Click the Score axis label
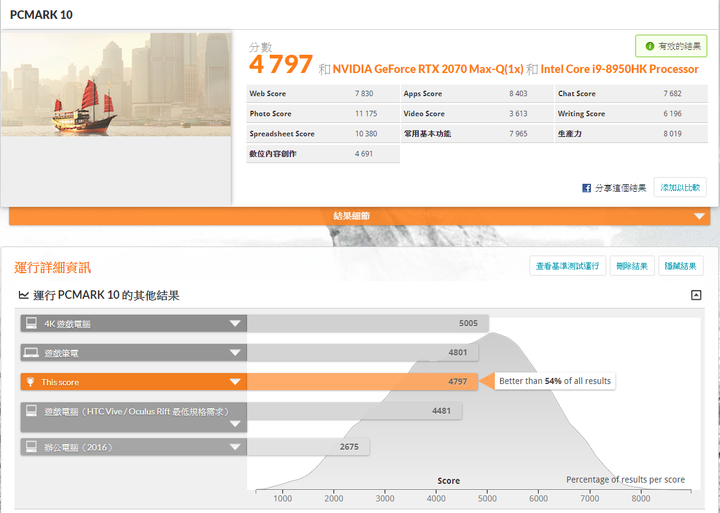This screenshot has height=513, width=720. click(x=449, y=481)
